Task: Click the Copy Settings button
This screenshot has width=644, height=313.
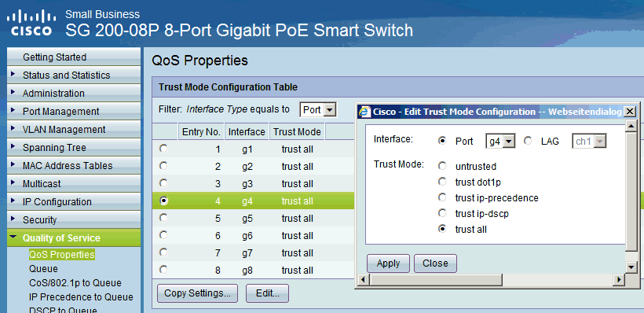Action: click(x=197, y=293)
